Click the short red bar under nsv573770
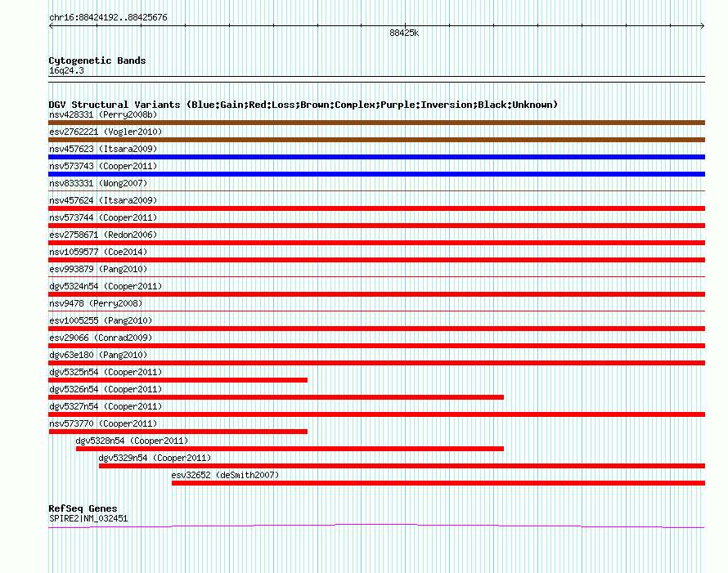This screenshot has width=728, height=573. (178, 432)
